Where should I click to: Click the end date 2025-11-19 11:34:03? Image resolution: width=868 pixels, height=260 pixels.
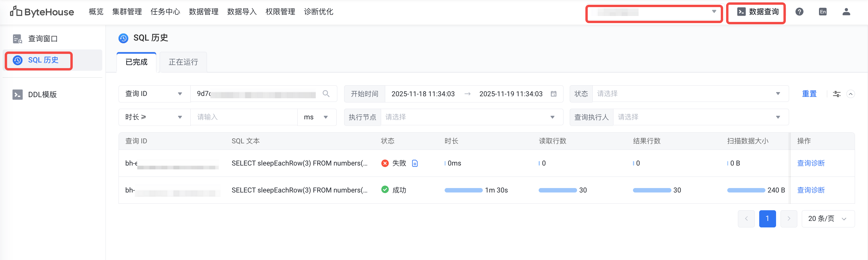pyautogui.click(x=511, y=94)
